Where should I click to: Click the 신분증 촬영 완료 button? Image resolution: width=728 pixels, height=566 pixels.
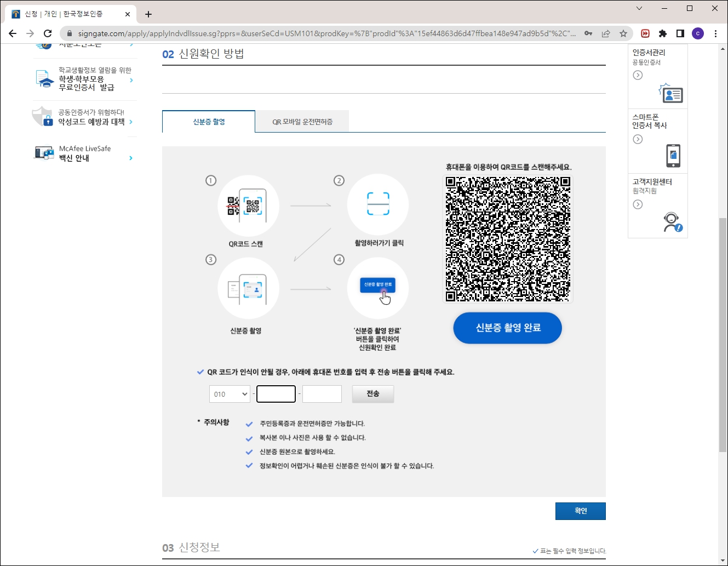pos(507,328)
